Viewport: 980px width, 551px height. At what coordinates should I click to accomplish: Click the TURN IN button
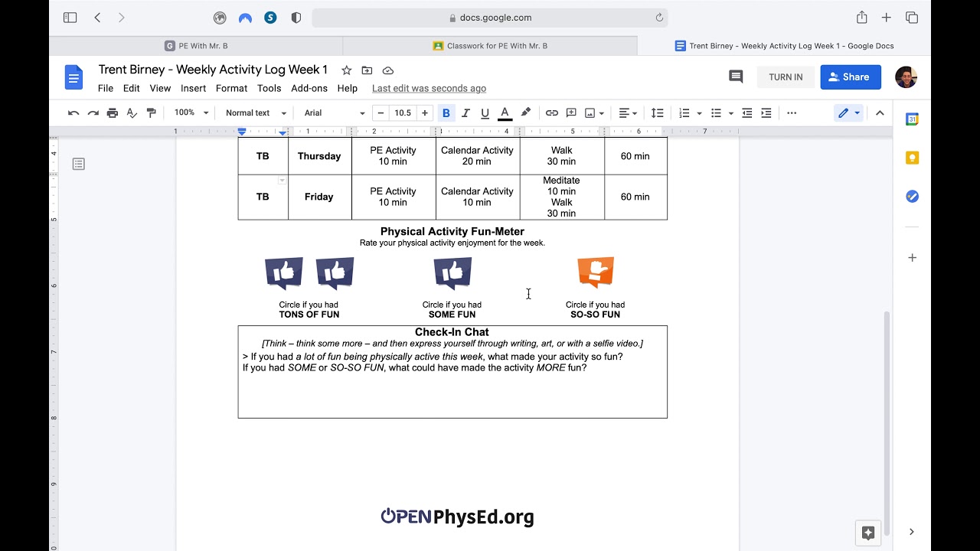pos(786,77)
